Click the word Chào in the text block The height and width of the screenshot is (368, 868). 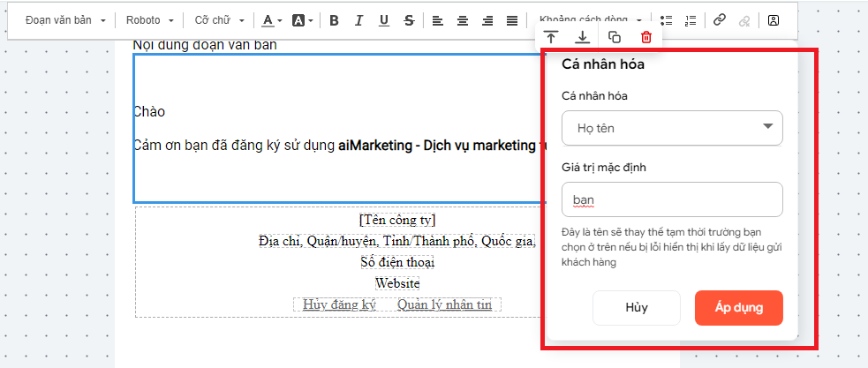pyautogui.click(x=149, y=112)
